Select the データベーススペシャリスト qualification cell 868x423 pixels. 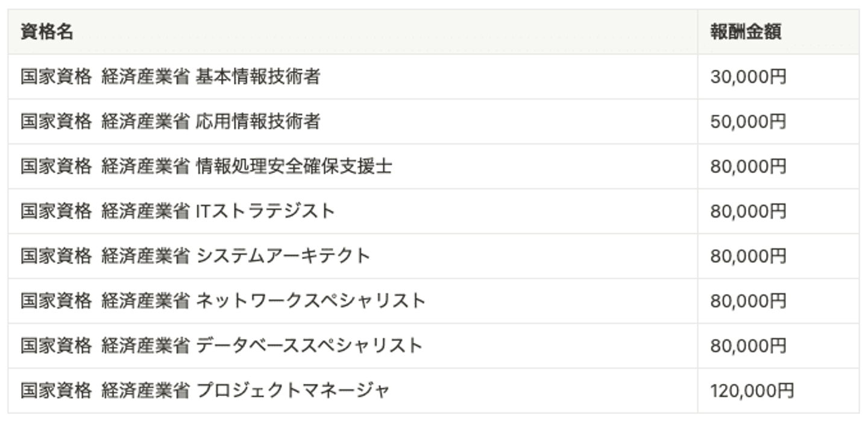tap(309, 346)
